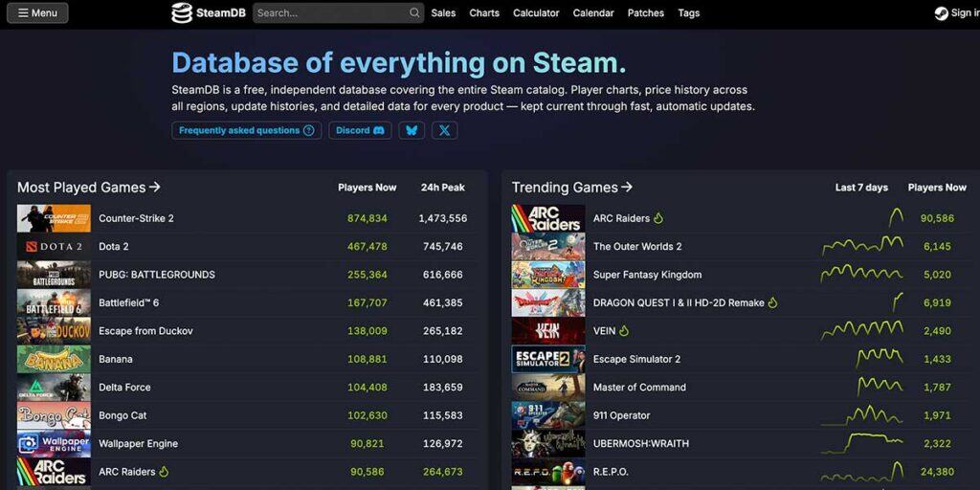This screenshot has width=980, height=490.
Task: Open the Charts nav item
Action: point(484,12)
